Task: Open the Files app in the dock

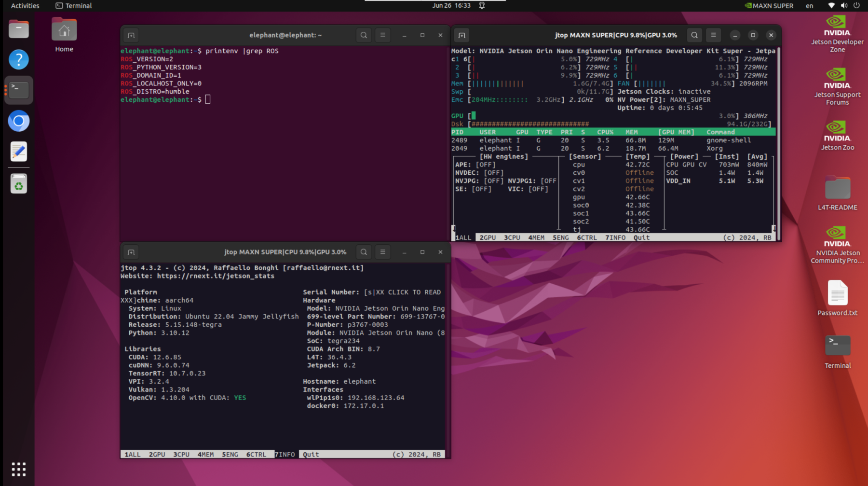Action: (19, 29)
